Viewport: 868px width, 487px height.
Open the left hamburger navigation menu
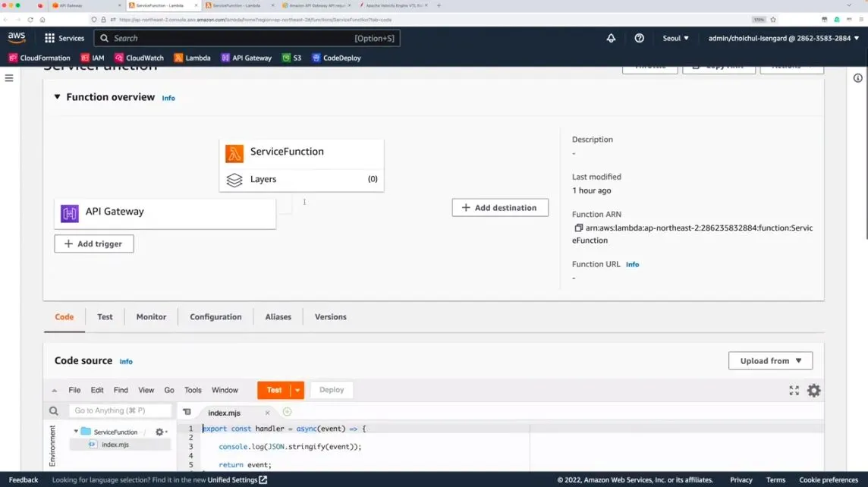9,78
